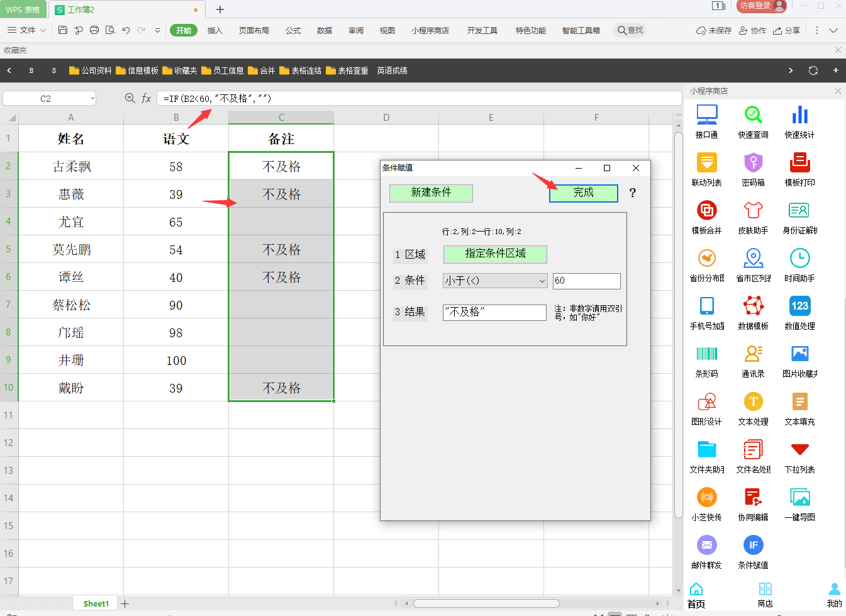Click the undo arrow in the toolbar
Image resolution: width=846 pixels, height=616 pixels.
[126, 30]
